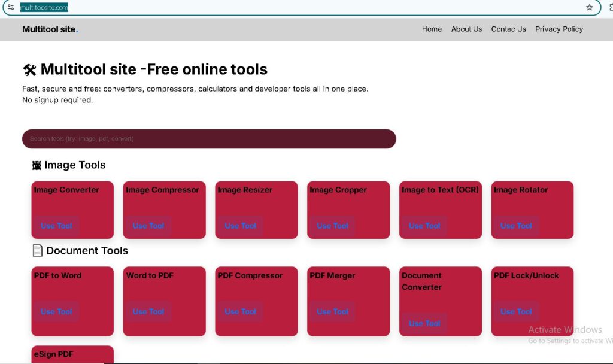The image size is (613, 364).
Task: Click the hammer and wrench icon beside the title
Action: pos(29,69)
